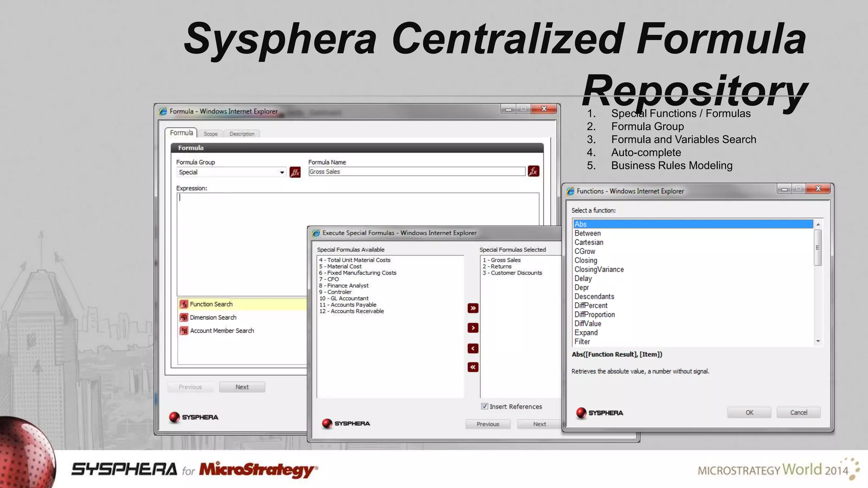Viewport: 868px width, 488px height.
Task: Click the functions list scroll-up arrow
Action: pyautogui.click(x=818, y=224)
